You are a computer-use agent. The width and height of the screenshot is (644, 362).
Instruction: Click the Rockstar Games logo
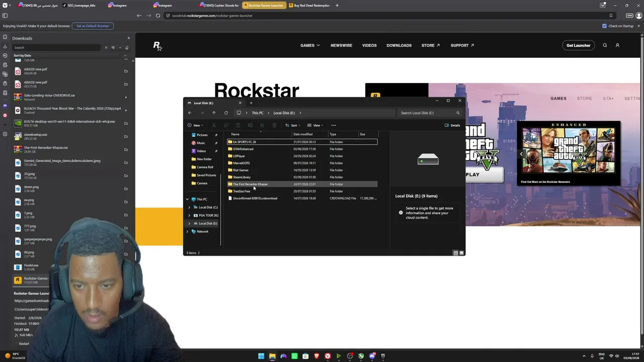click(157, 46)
